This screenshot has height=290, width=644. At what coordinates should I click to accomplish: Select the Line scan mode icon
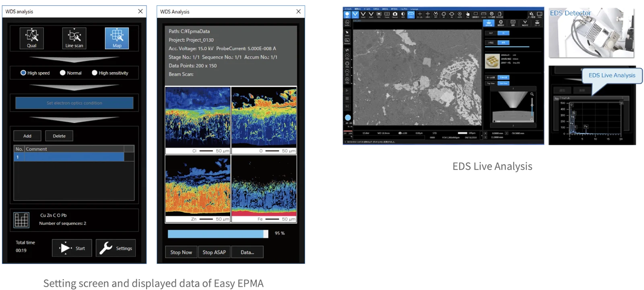(x=74, y=38)
